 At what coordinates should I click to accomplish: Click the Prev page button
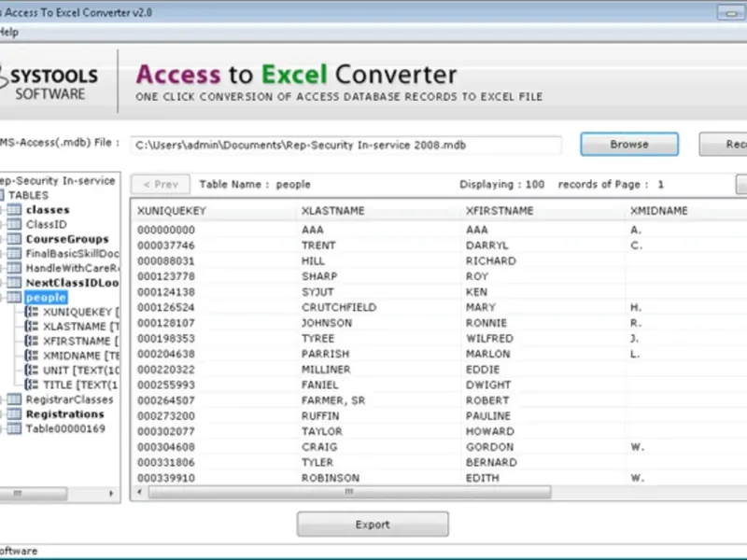click(x=161, y=184)
